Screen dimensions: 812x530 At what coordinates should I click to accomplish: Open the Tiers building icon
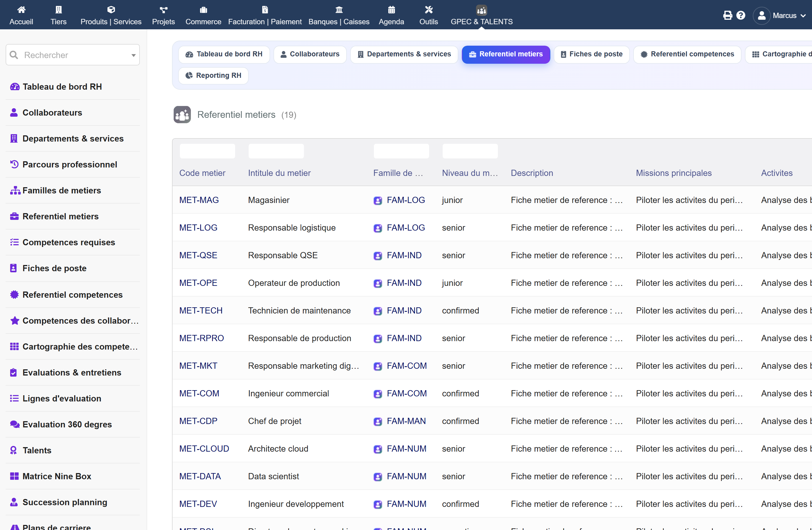point(59,10)
